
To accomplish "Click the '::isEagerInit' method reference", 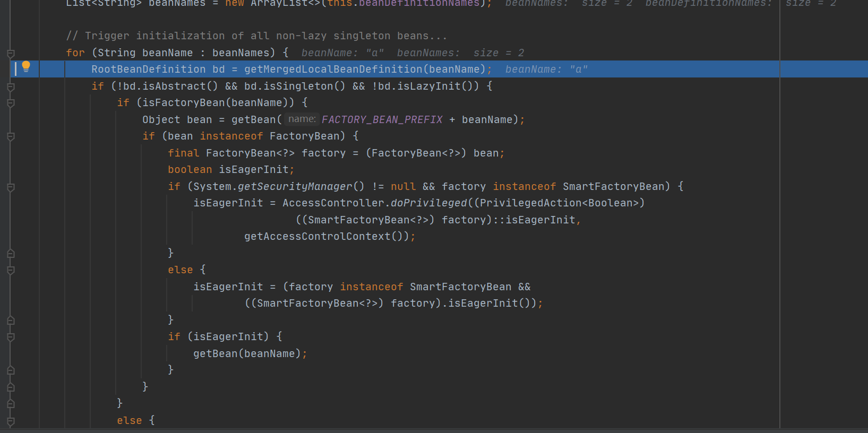I will tap(534, 220).
